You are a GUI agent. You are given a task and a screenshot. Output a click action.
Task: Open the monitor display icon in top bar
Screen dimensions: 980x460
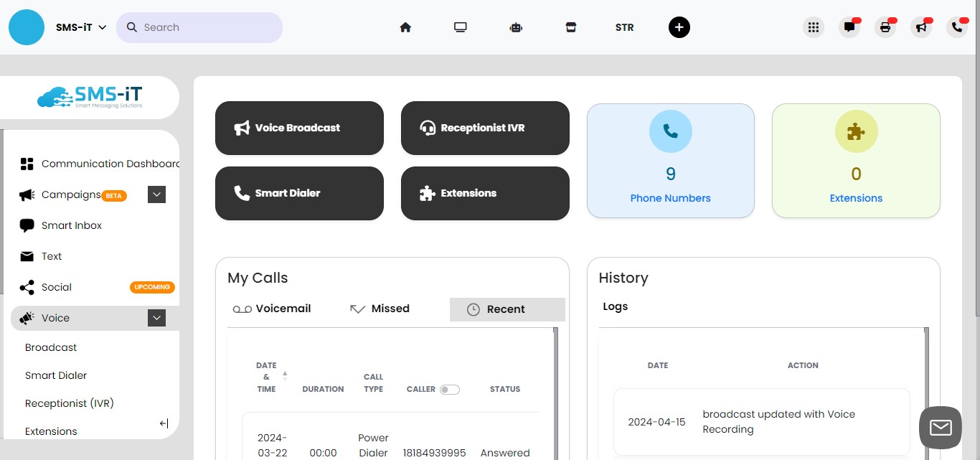click(461, 27)
